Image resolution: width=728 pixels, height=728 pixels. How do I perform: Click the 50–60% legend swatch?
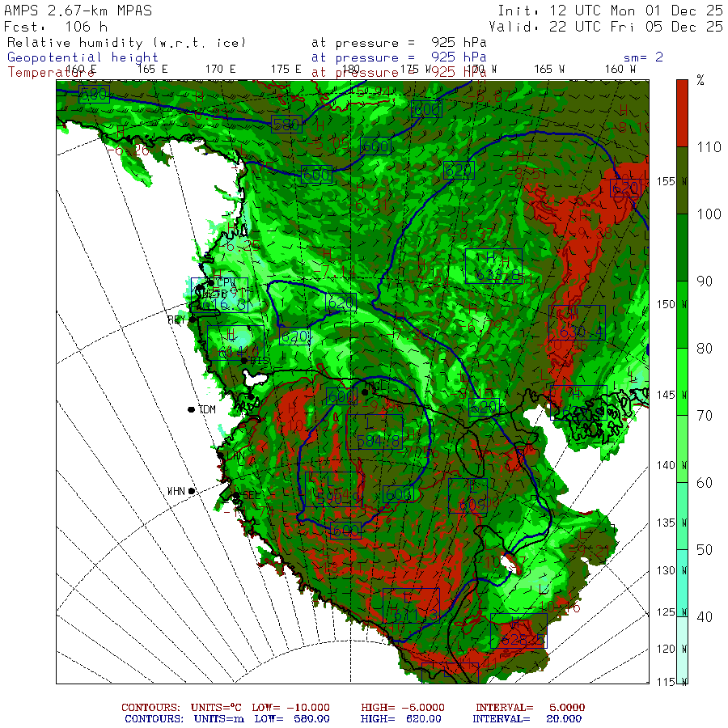(x=682, y=516)
